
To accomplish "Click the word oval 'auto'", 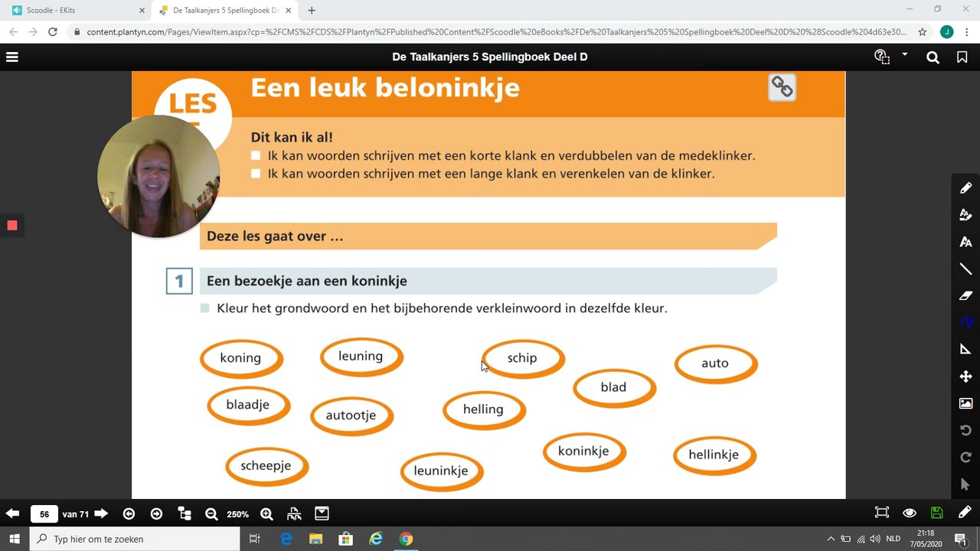I will click(716, 364).
